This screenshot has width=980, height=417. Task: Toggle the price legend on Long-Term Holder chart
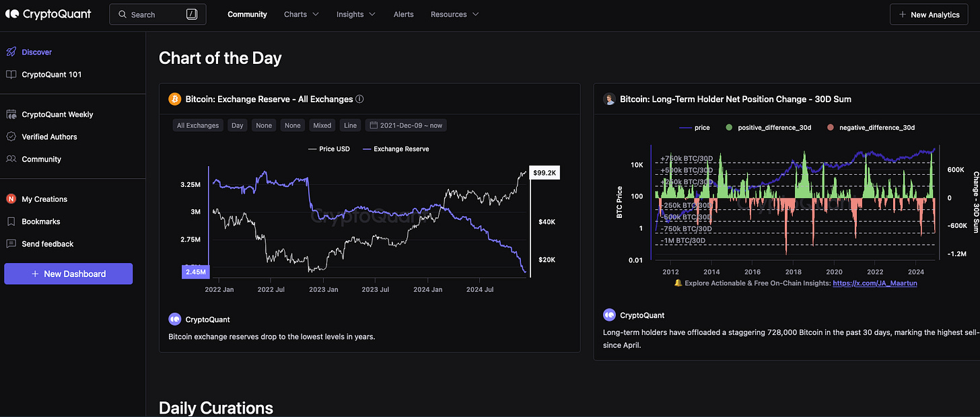coord(694,127)
